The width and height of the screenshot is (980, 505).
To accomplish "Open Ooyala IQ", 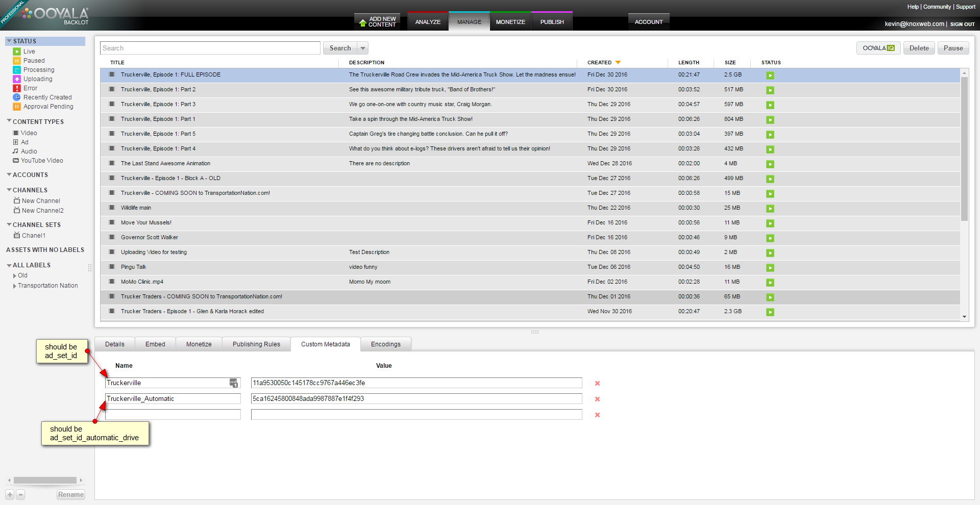I will [x=878, y=48].
